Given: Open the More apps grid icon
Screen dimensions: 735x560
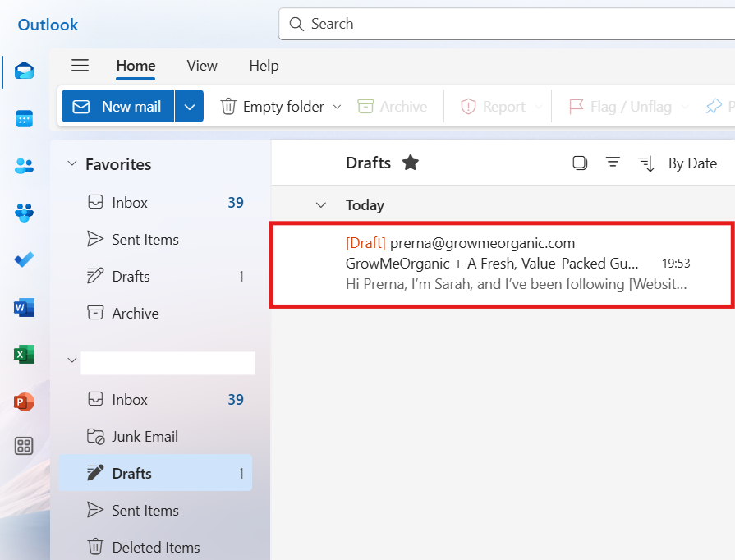Looking at the screenshot, I should coord(24,446).
